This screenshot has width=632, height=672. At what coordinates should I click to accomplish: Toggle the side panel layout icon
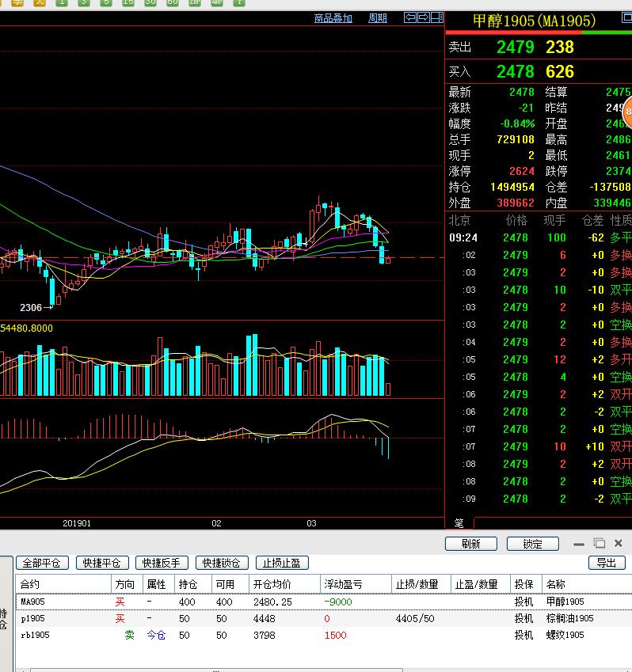point(436,17)
